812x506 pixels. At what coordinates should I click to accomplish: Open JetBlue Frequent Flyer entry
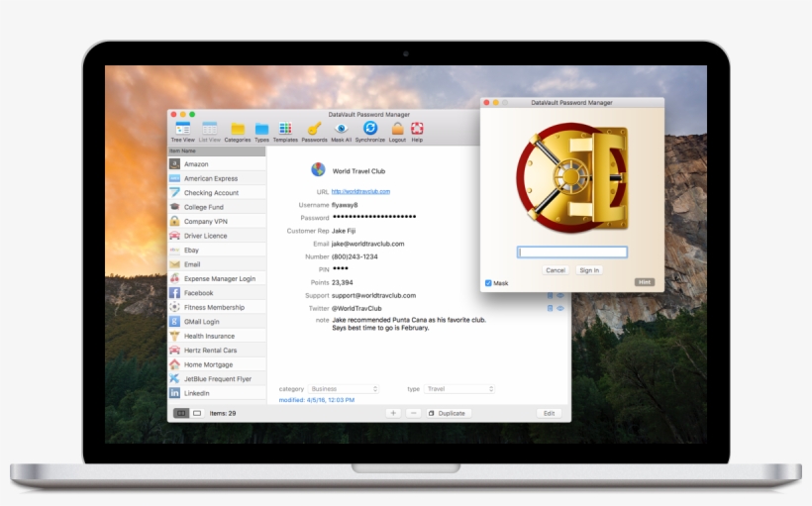click(x=217, y=378)
